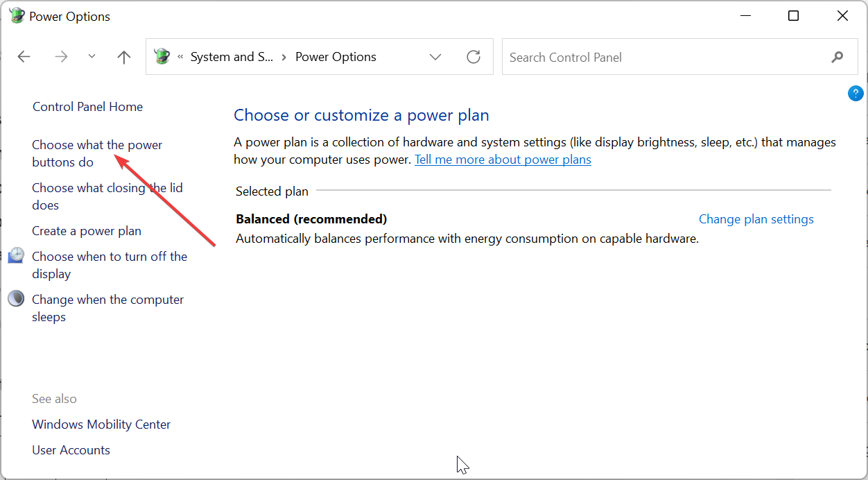
Task: Click the display clock icon in sidebar
Action: click(x=16, y=256)
